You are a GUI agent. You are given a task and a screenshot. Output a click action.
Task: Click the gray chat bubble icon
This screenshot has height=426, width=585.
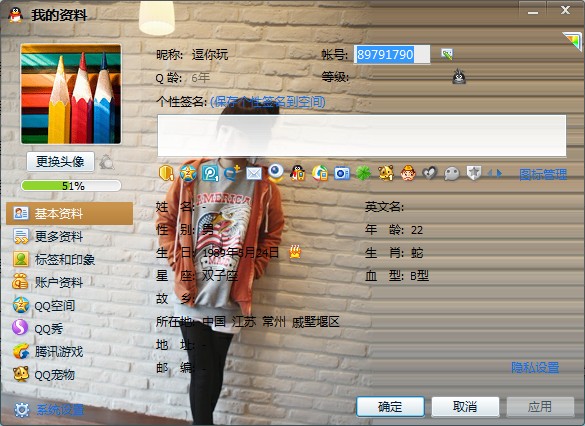tap(452, 173)
